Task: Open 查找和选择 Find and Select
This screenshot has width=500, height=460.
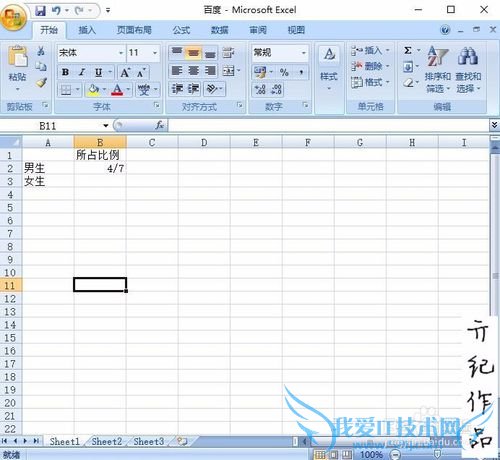Action: coord(468,70)
